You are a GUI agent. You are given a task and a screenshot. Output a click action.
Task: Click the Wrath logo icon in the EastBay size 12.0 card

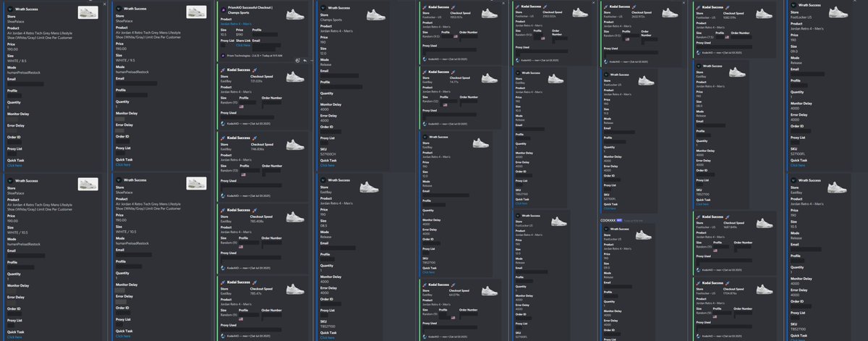point(424,136)
